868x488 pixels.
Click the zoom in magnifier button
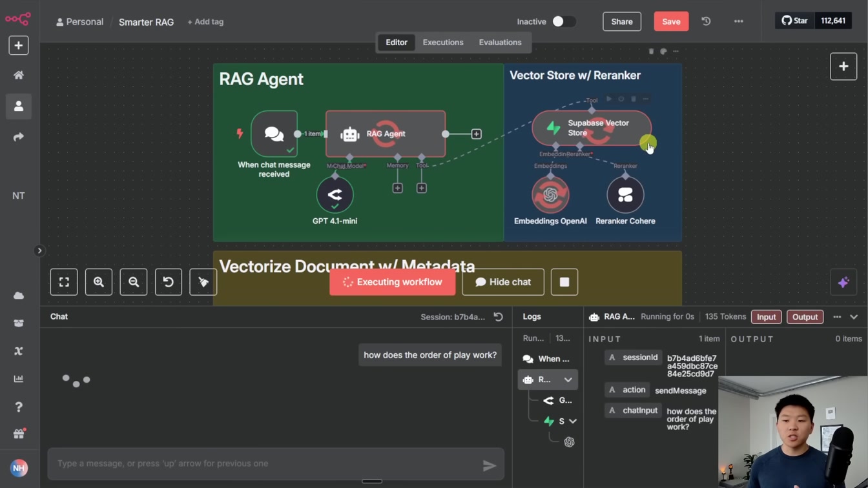[x=99, y=282]
